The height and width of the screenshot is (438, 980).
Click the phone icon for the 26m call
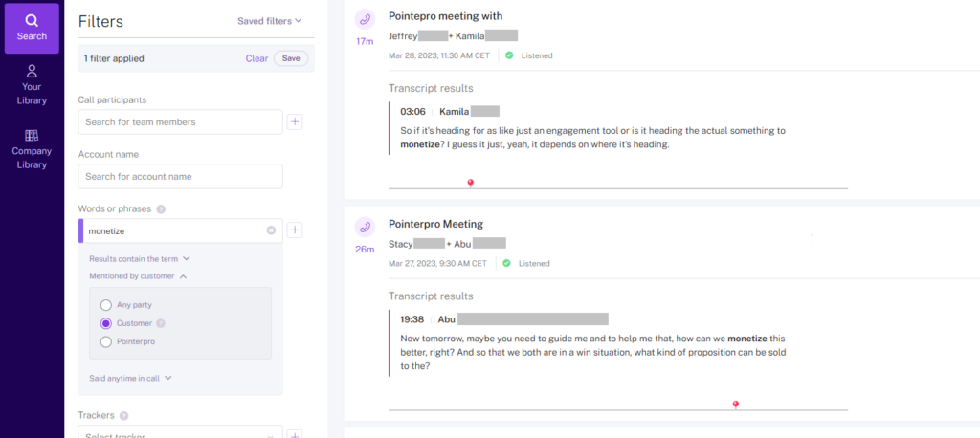pyautogui.click(x=364, y=227)
